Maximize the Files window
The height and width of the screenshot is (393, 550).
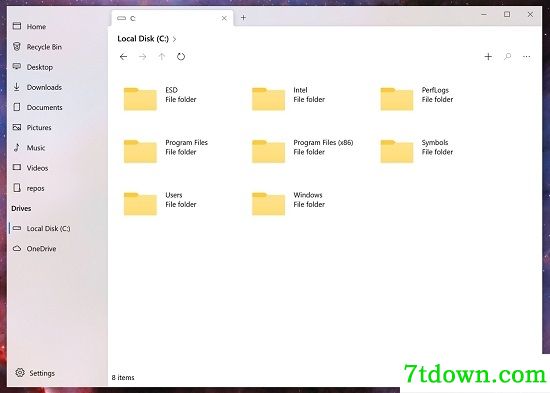[507, 14]
